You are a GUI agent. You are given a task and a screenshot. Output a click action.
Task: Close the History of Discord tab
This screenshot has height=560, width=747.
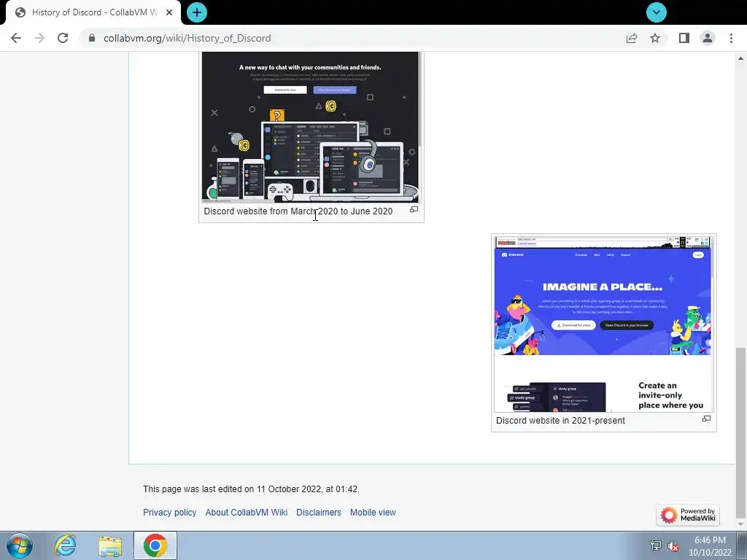(x=169, y=12)
